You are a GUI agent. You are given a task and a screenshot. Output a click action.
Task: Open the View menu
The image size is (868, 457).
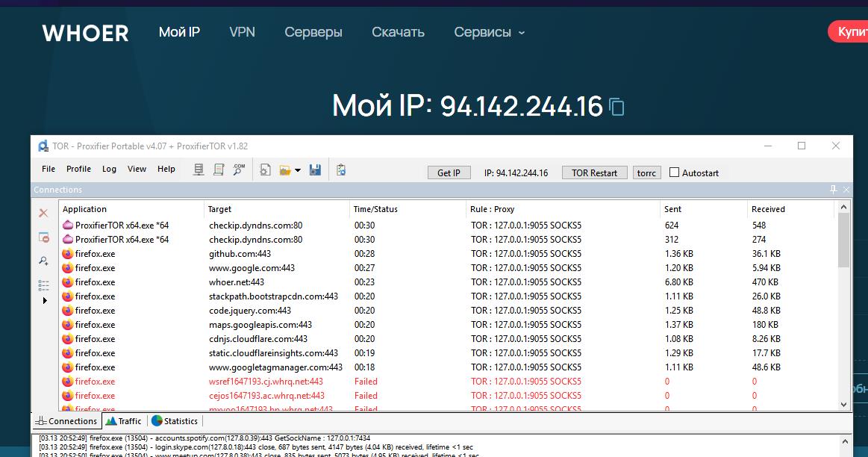click(x=137, y=169)
